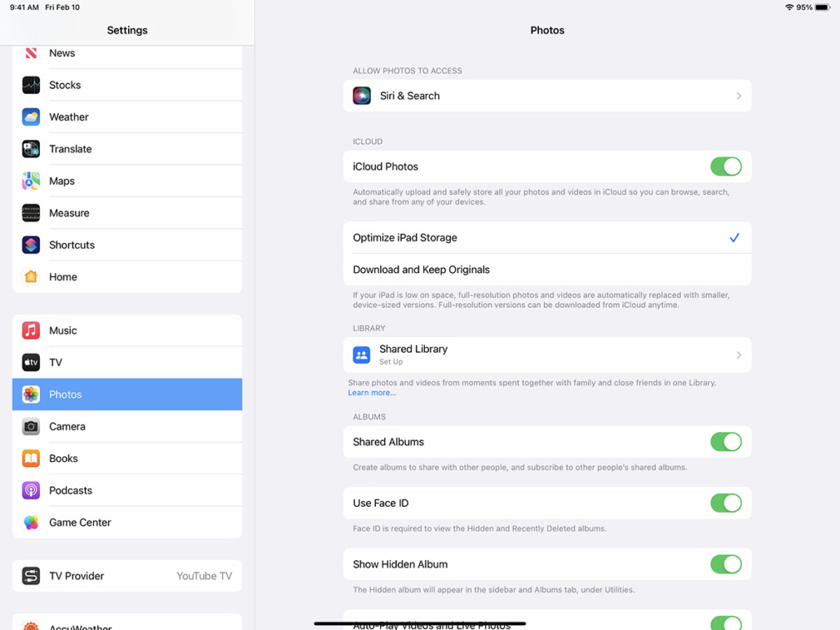The width and height of the screenshot is (840, 630).
Task: Open the TV Provider YouTube TV entry
Action: coord(126,575)
